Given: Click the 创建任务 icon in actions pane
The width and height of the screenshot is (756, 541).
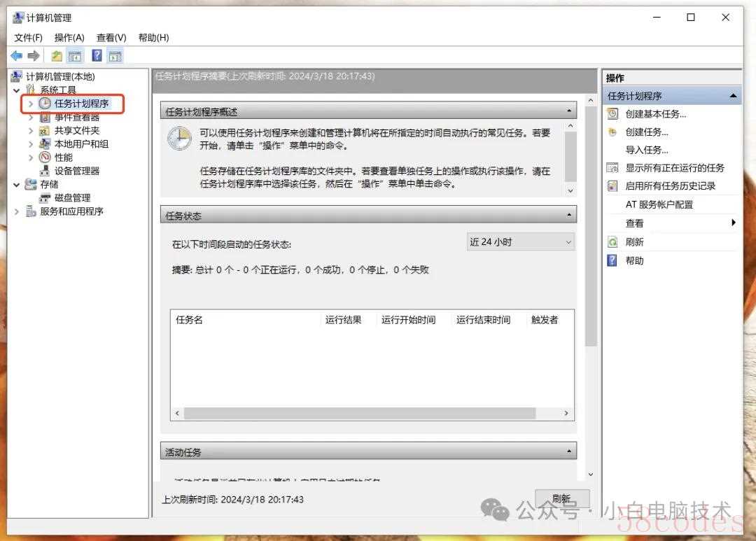Looking at the screenshot, I should [612, 132].
